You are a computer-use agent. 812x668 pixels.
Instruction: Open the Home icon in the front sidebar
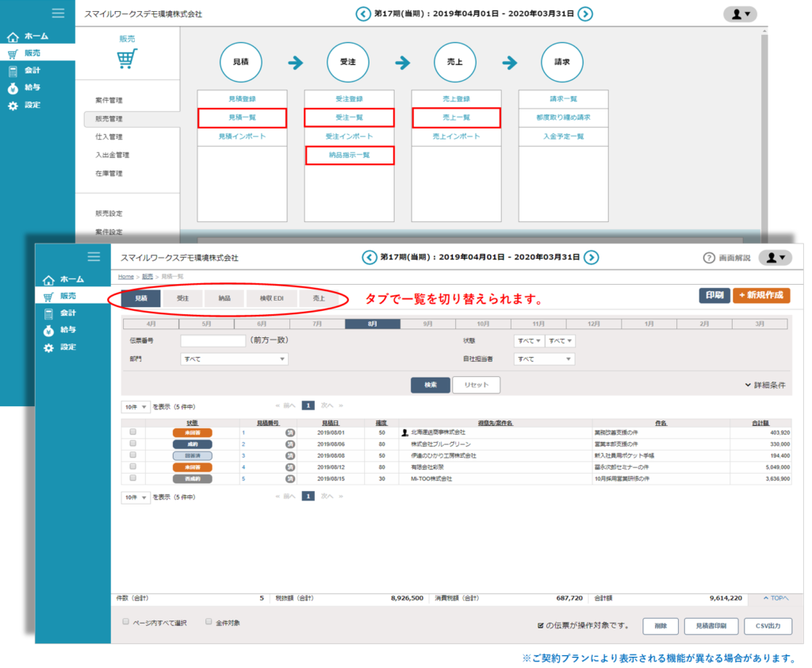[49, 279]
